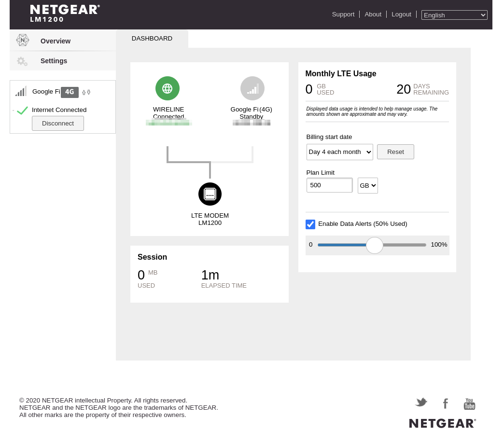This screenshot has height=445, width=504.
Task: Click the green WIRELINE globe icon
Action: (x=167, y=88)
